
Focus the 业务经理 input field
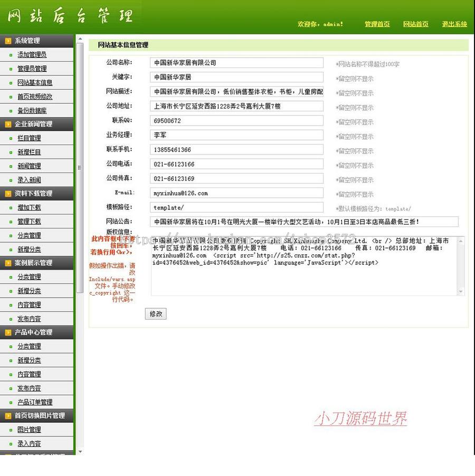tap(237, 135)
